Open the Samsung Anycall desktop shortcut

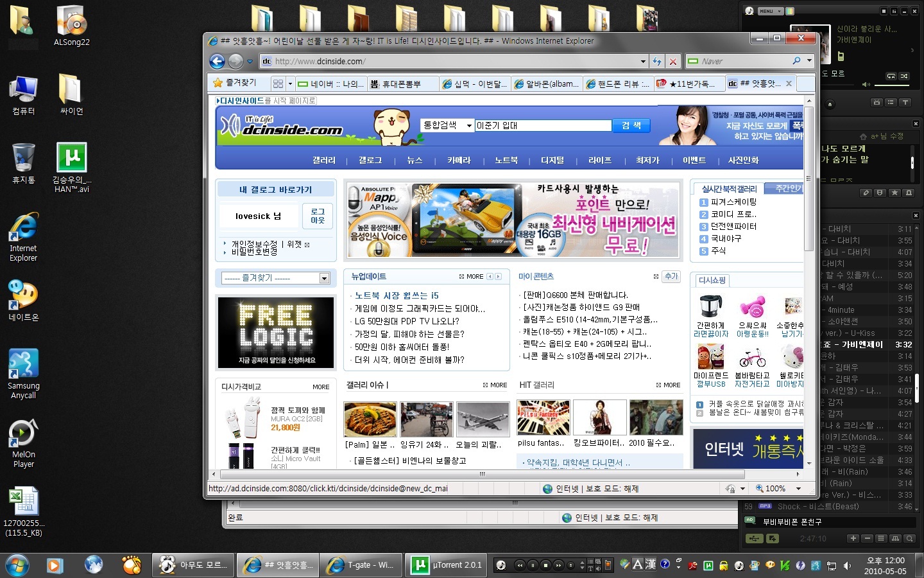coord(24,374)
